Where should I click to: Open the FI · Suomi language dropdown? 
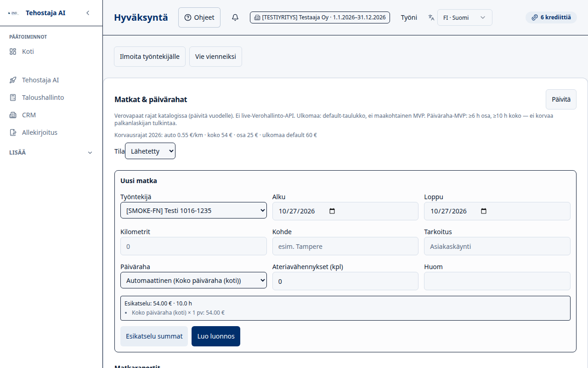pos(464,17)
